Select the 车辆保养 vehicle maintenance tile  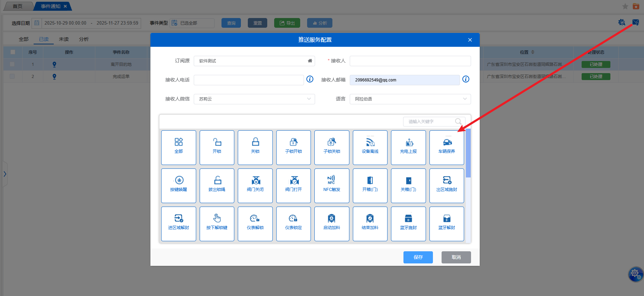pos(446,147)
